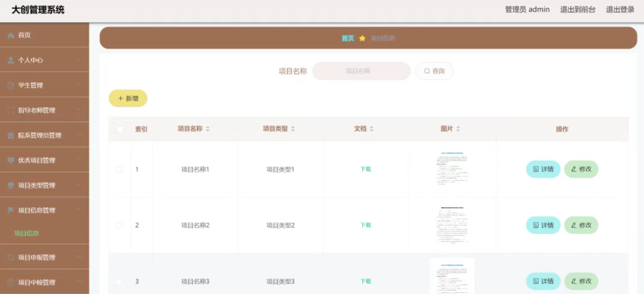Viewport: 644px width, 294px height.
Task: Expand the 学生管理 menu chevron
Action: 79,86
